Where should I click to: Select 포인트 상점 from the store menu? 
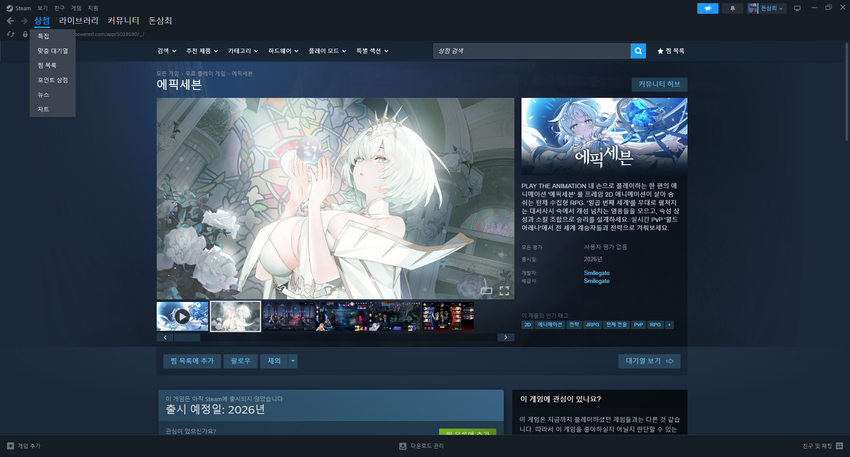click(53, 80)
